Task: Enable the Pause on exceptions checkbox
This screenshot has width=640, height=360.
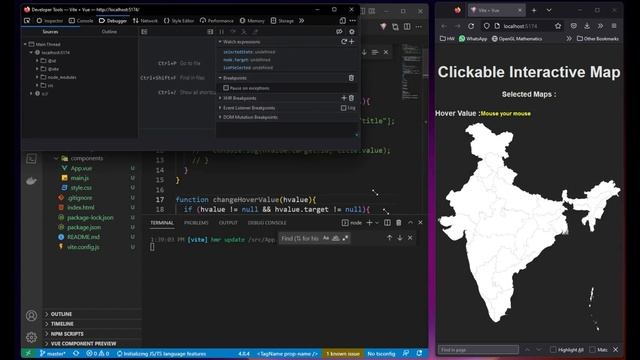Action: [226, 88]
